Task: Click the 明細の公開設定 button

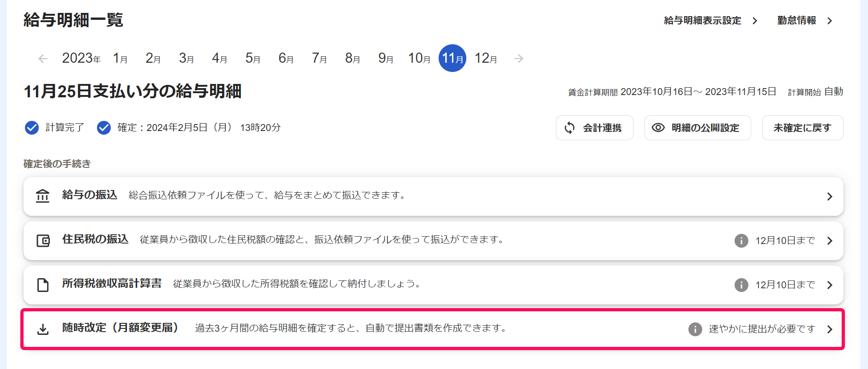Action: pyautogui.click(x=698, y=128)
